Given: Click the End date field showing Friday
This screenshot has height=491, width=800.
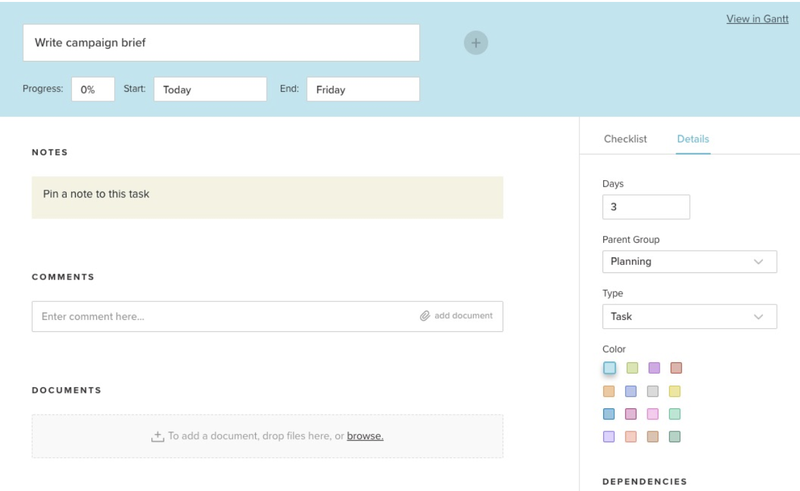Looking at the screenshot, I should tap(363, 89).
